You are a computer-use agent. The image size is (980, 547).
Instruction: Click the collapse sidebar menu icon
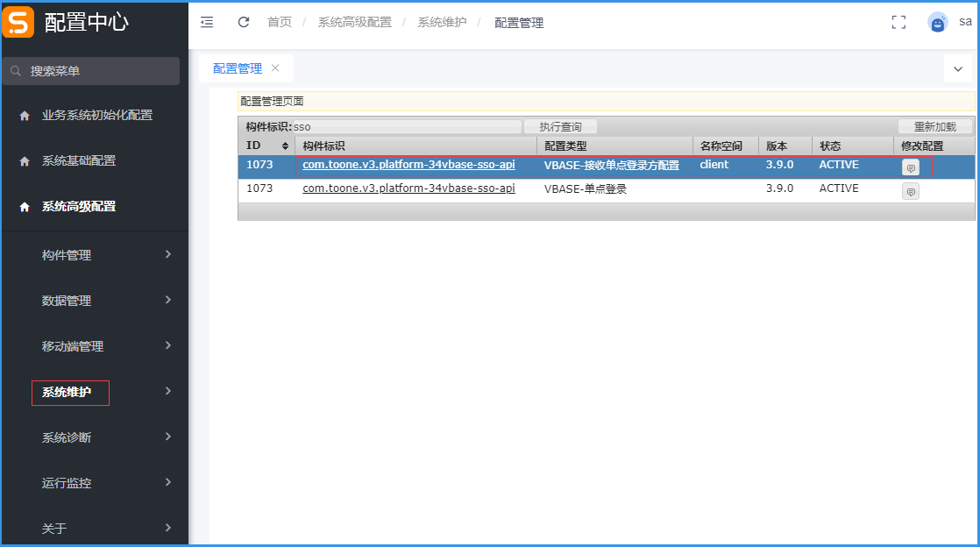(x=207, y=22)
